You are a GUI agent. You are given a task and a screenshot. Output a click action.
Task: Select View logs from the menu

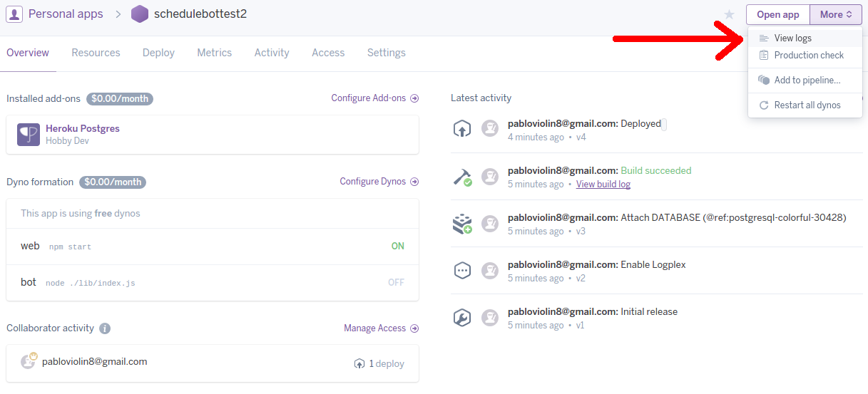click(x=805, y=38)
